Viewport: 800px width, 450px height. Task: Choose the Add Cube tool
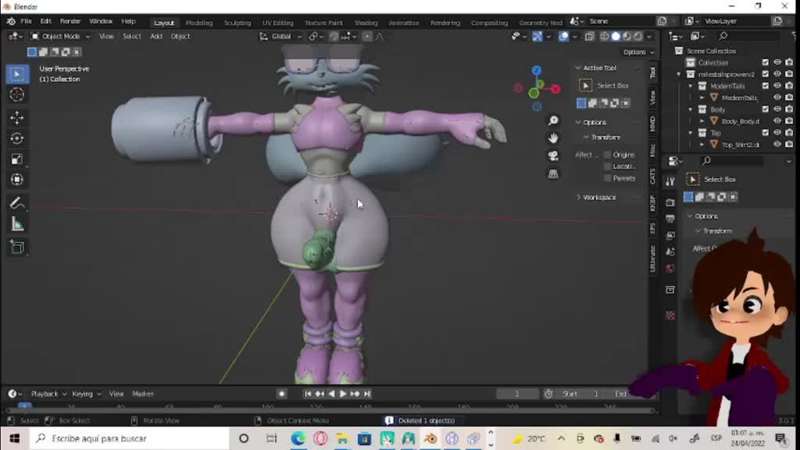[17, 247]
